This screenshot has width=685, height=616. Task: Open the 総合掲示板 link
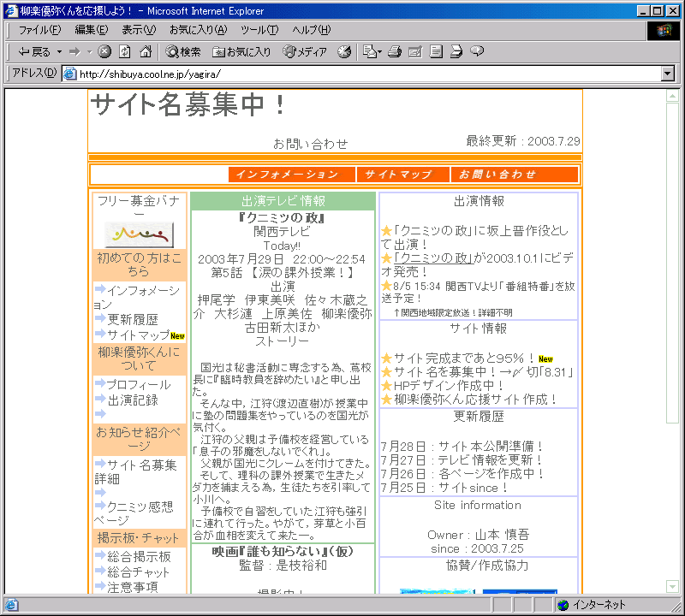[139, 556]
